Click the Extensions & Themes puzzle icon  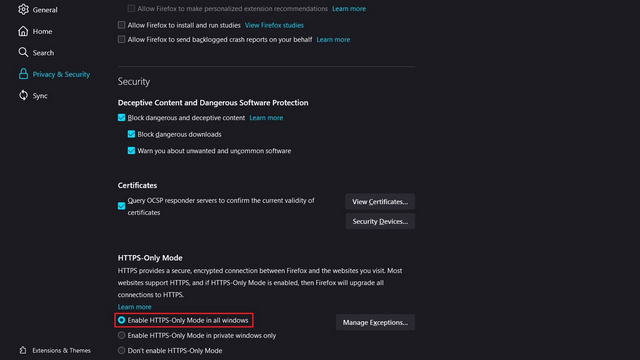[x=23, y=350]
